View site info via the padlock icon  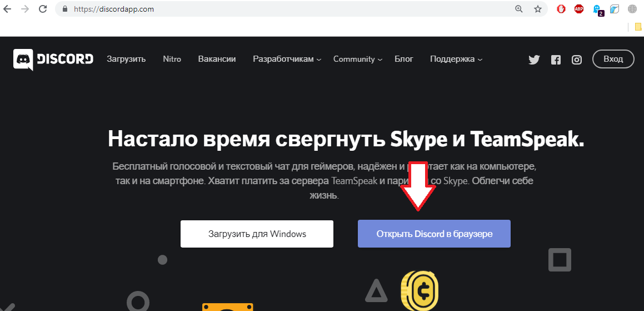pyautogui.click(x=65, y=9)
